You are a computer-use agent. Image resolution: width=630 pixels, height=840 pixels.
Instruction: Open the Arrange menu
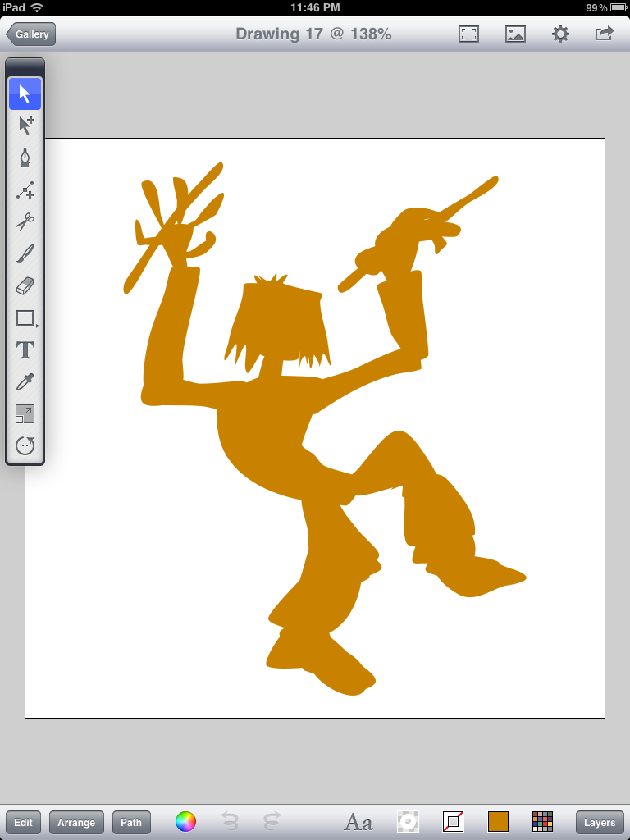pyautogui.click(x=76, y=822)
